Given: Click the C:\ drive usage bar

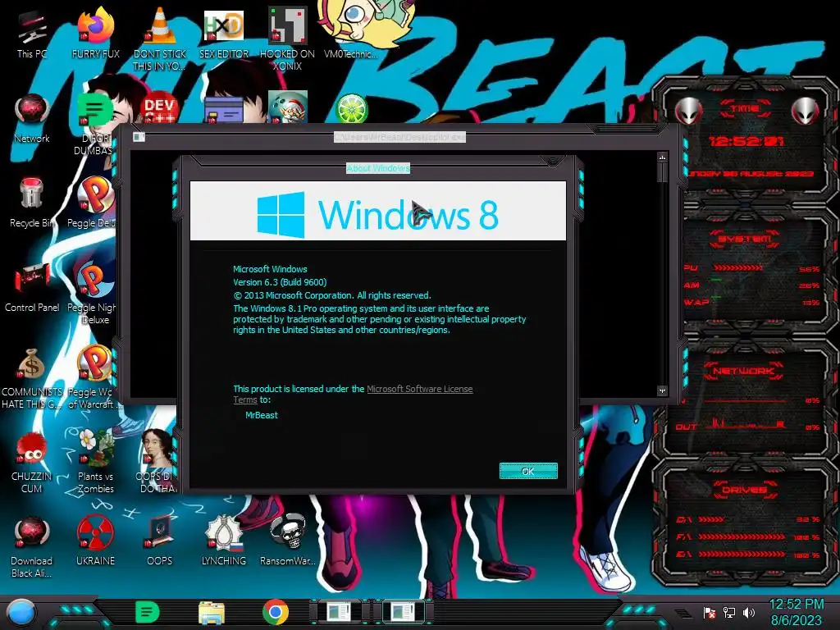Looking at the screenshot, I should pyautogui.click(x=711, y=519).
